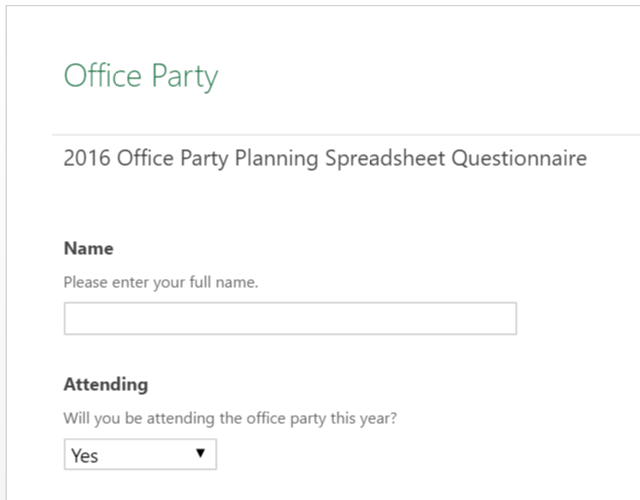The image size is (640, 500).
Task: Click the word "Please" in name hint
Action: click(83, 282)
